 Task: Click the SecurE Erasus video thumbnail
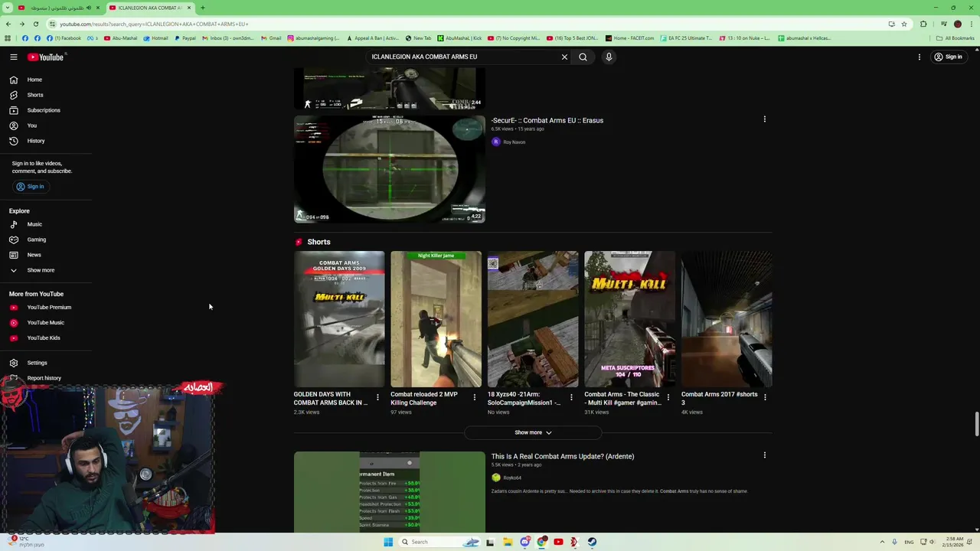pyautogui.click(x=389, y=169)
